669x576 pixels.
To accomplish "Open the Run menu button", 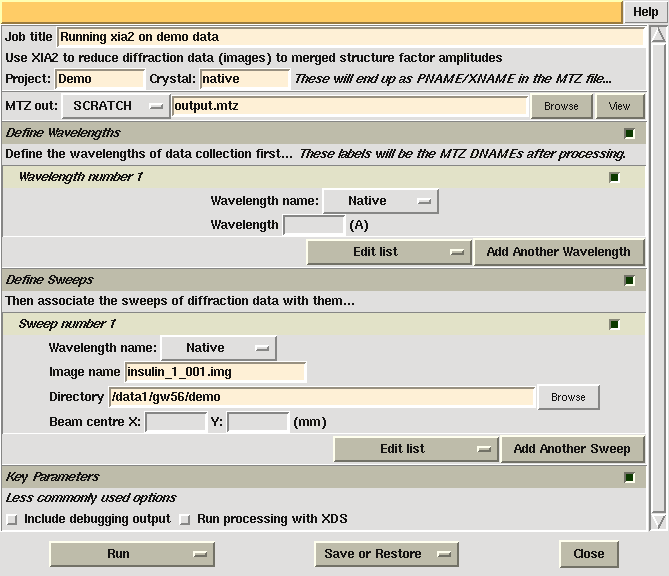I will (x=132, y=554).
